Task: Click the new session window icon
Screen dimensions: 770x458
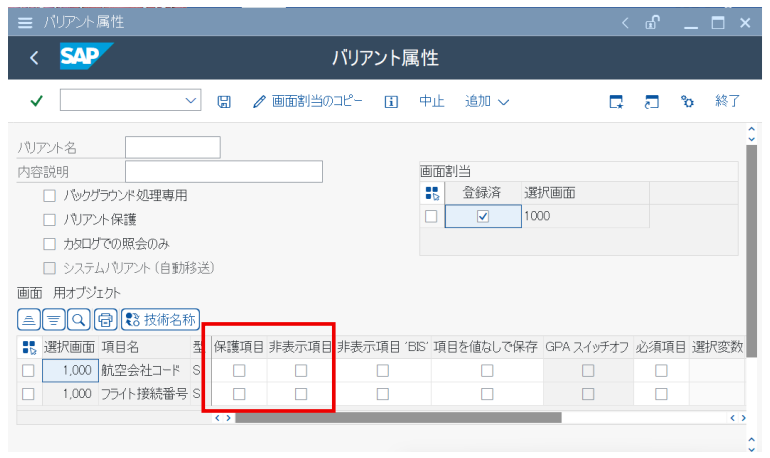Action: click(x=616, y=102)
